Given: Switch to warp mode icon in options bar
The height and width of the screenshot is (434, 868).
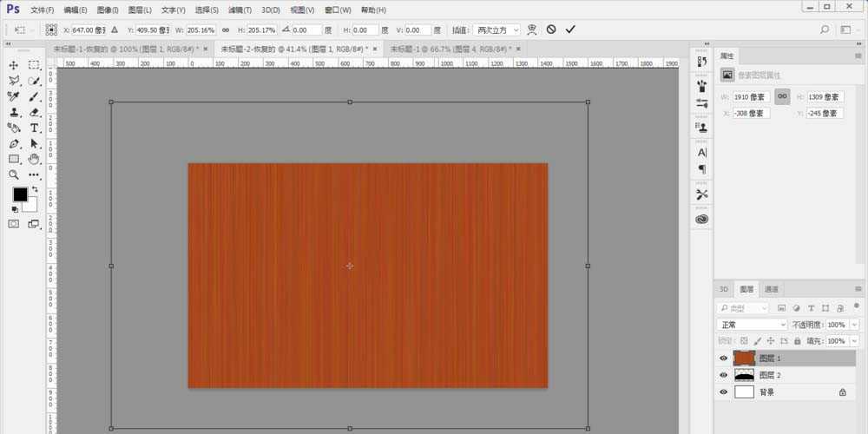Looking at the screenshot, I should pyautogui.click(x=532, y=30).
